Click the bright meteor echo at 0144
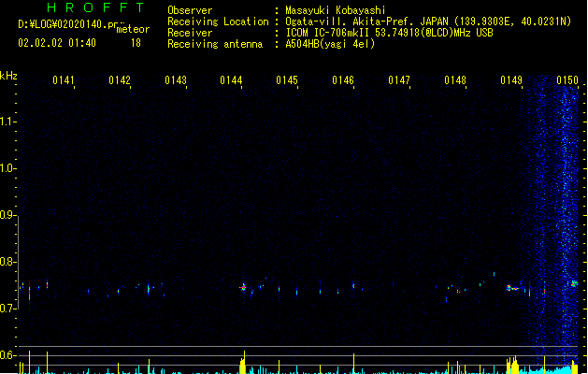 tap(243, 287)
